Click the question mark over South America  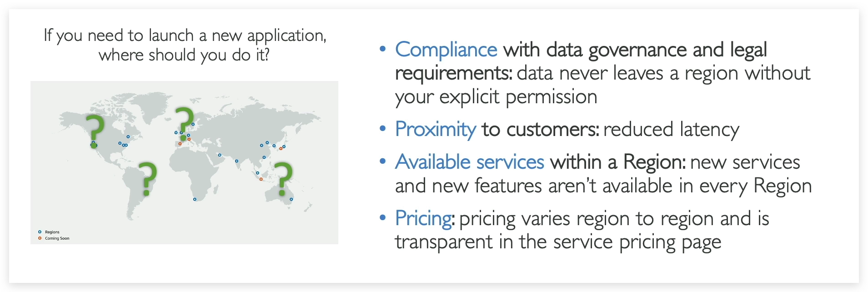148,178
